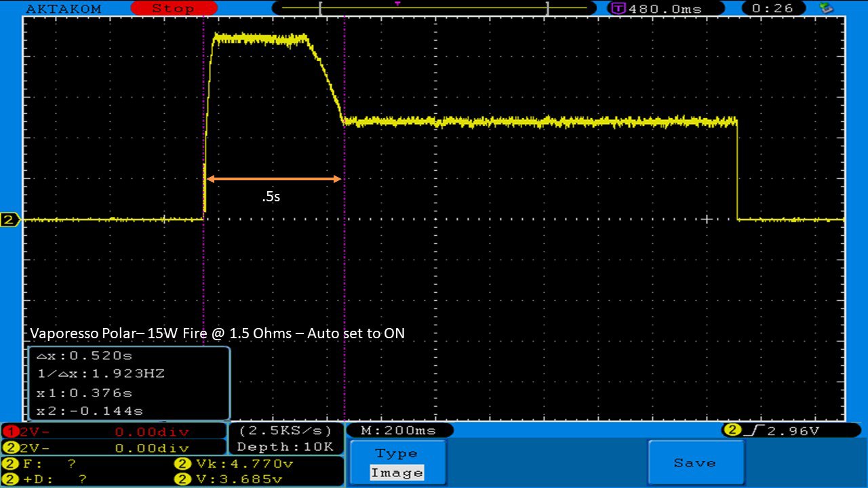
Task: Click the Save softkey button
Action: [x=695, y=463]
